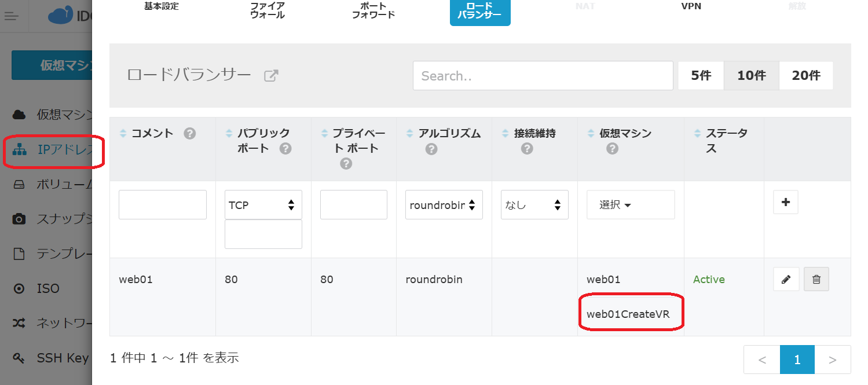Click help icon beside コメント column header

pos(189,134)
